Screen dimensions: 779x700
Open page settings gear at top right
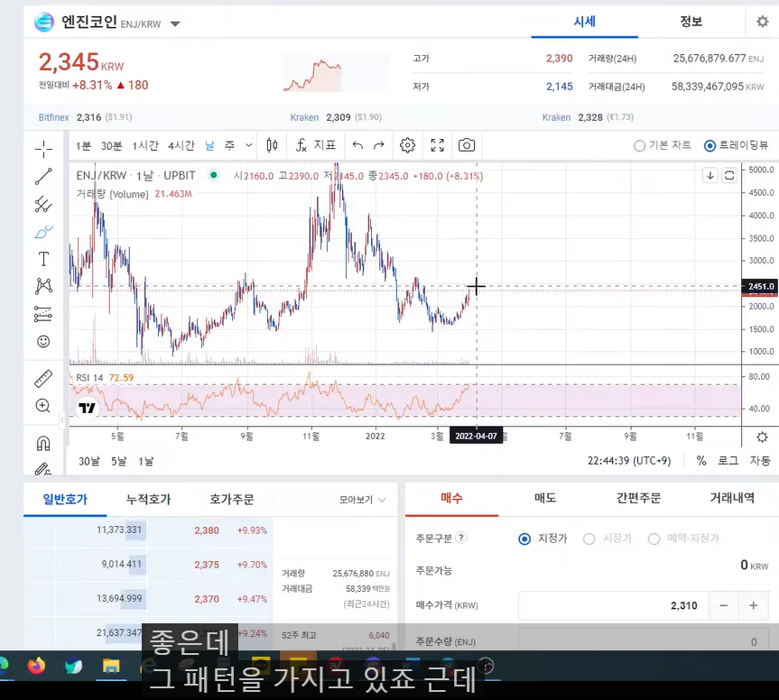tap(763, 22)
